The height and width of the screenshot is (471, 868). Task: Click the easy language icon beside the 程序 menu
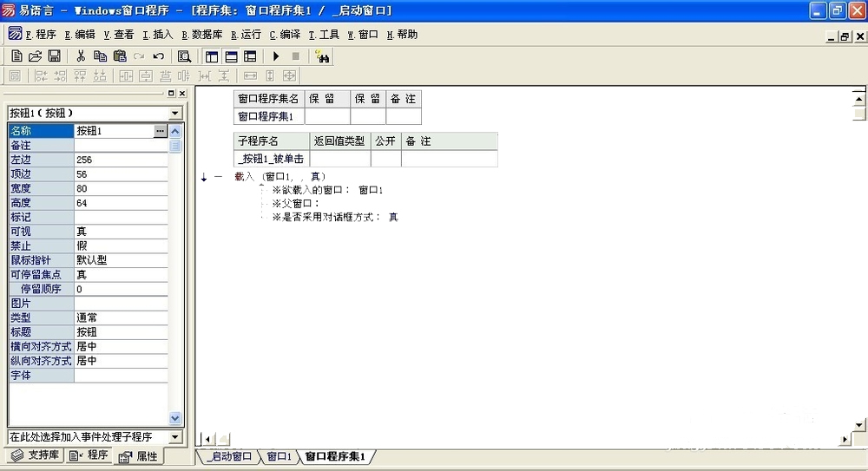(15, 34)
